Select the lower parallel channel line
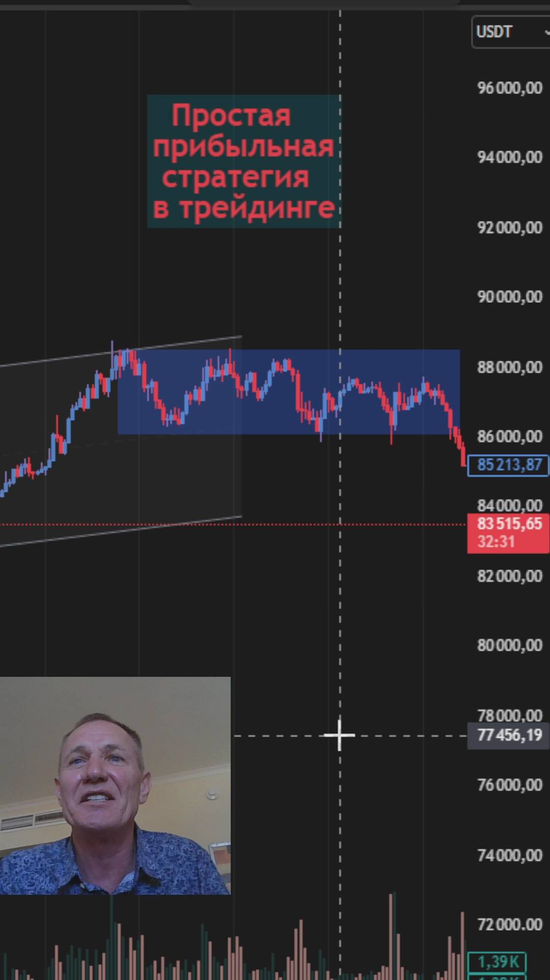The height and width of the screenshot is (980, 550). [121, 531]
